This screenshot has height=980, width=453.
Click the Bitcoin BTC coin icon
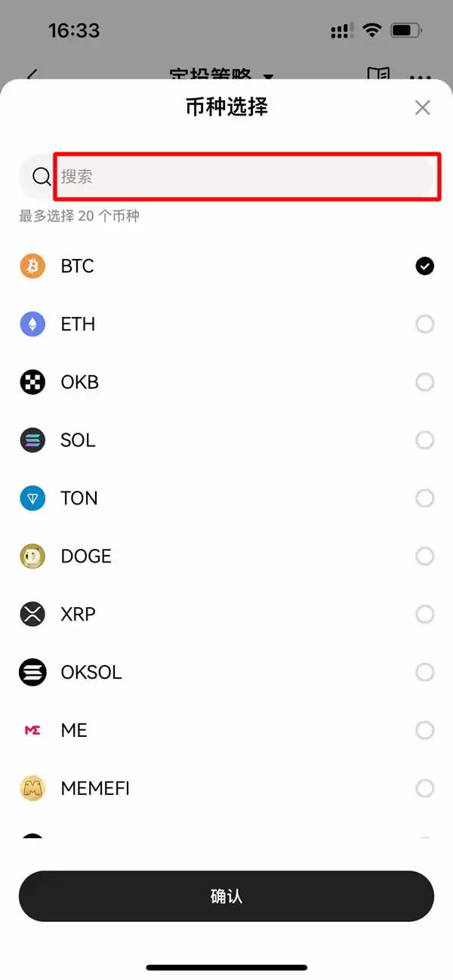point(32,266)
